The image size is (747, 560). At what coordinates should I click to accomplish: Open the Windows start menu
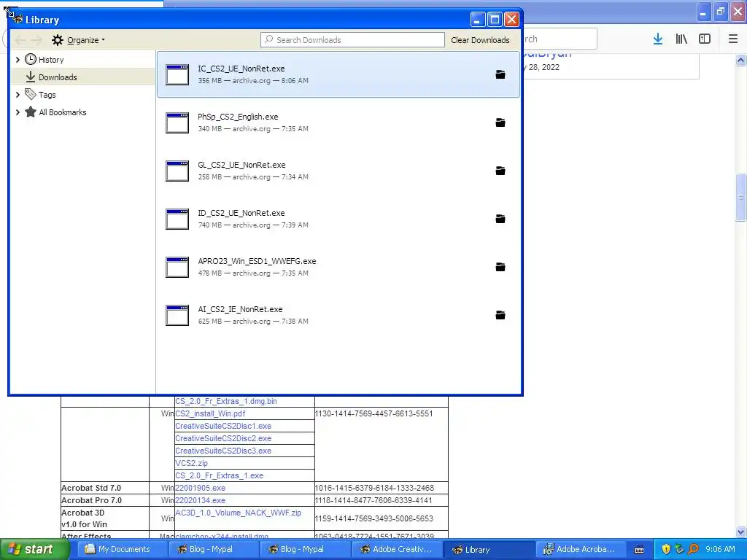click(34, 550)
